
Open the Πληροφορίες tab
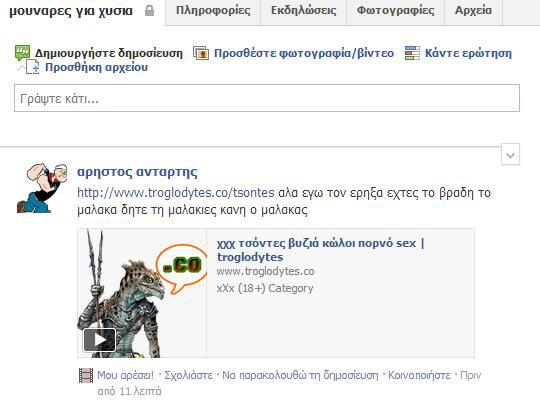[x=213, y=11]
